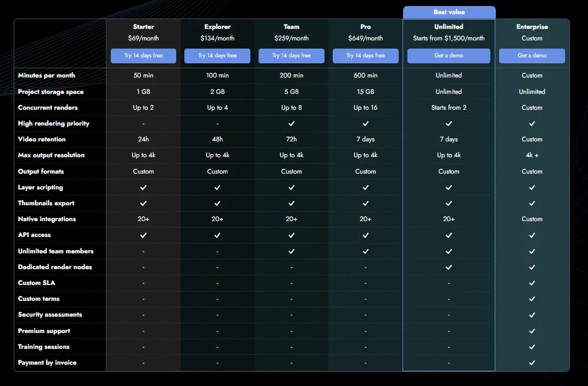
Task: Click the Starter plan's $69/month price
Action: point(143,38)
